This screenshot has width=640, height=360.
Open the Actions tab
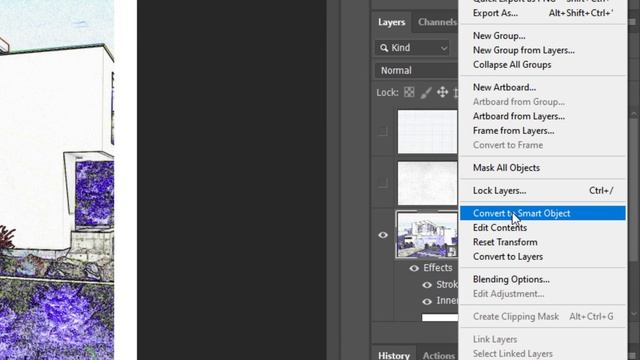439,355
